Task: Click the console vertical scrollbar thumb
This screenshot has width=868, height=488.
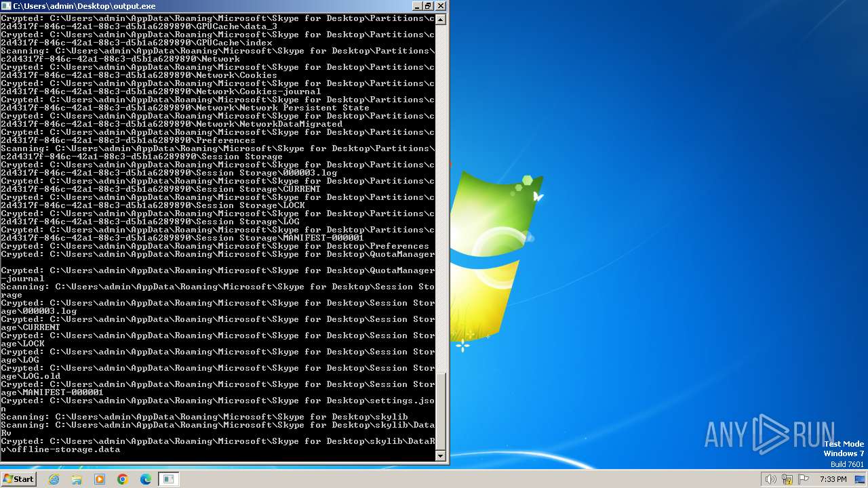Action: coord(441,411)
